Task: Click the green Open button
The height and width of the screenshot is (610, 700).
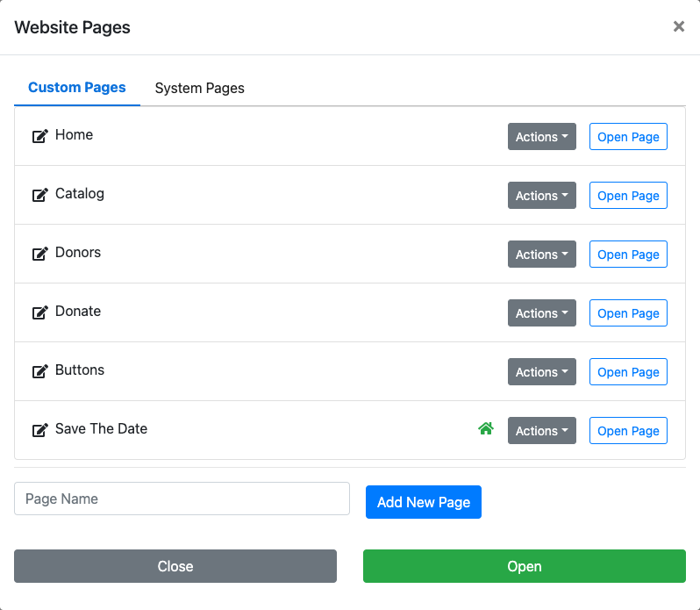Action: 524,566
